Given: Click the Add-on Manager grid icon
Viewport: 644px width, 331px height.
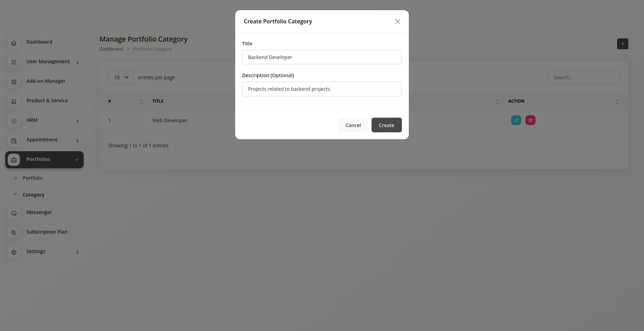Looking at the screenshot, I should pos(14,82).
